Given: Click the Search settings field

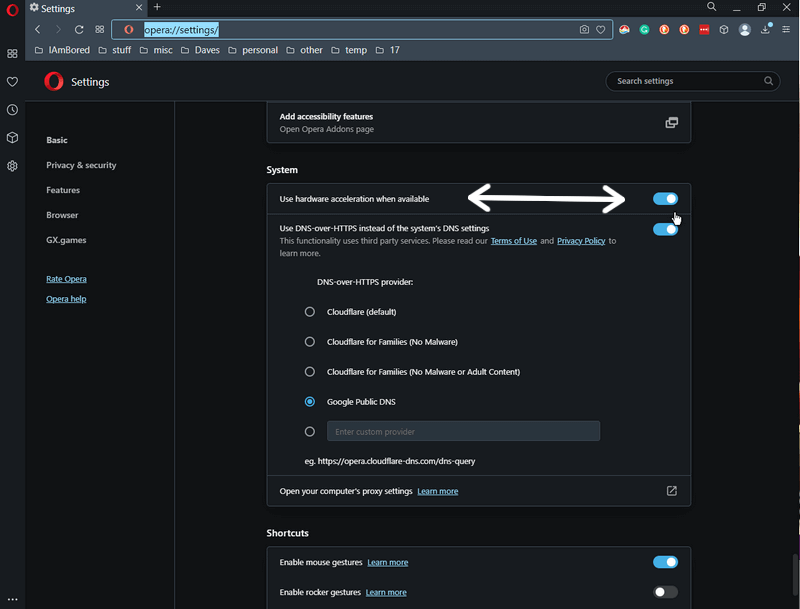Looking at the screenshot, I should pyautogui.click(x=692, y=81).
